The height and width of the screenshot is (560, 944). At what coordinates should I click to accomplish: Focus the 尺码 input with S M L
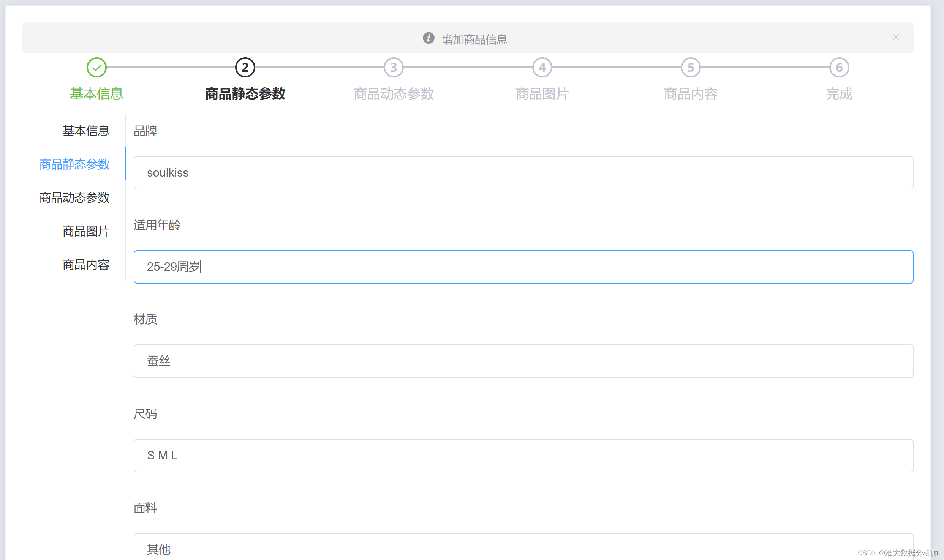tap(523, 455)
